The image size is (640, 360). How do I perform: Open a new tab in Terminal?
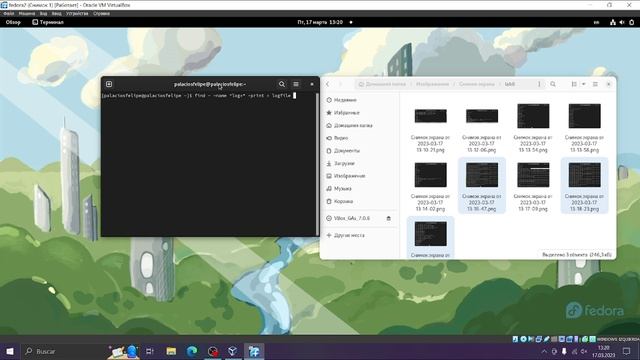[x=109, y=84]
